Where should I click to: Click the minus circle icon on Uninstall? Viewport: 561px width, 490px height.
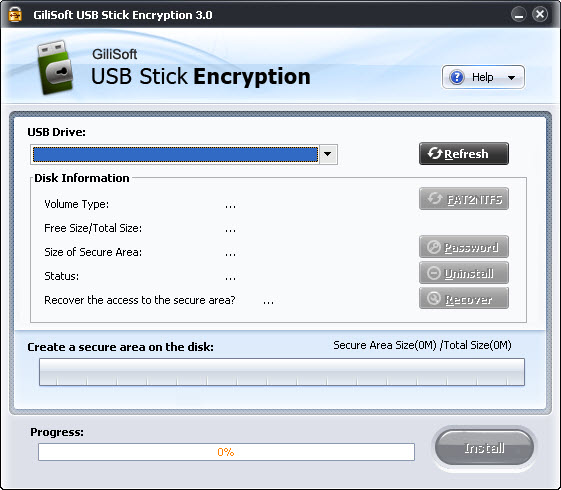point(434,273)
